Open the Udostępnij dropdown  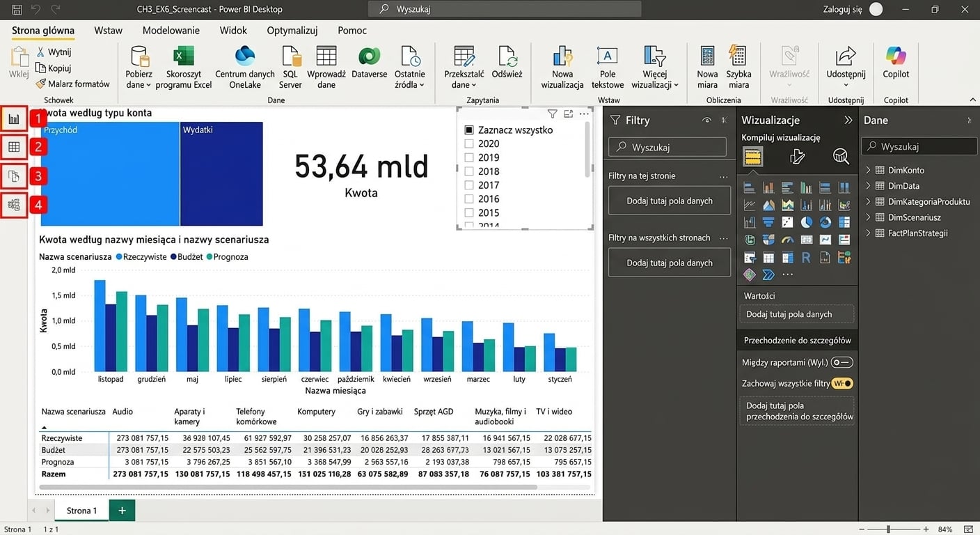pos(846,68)
